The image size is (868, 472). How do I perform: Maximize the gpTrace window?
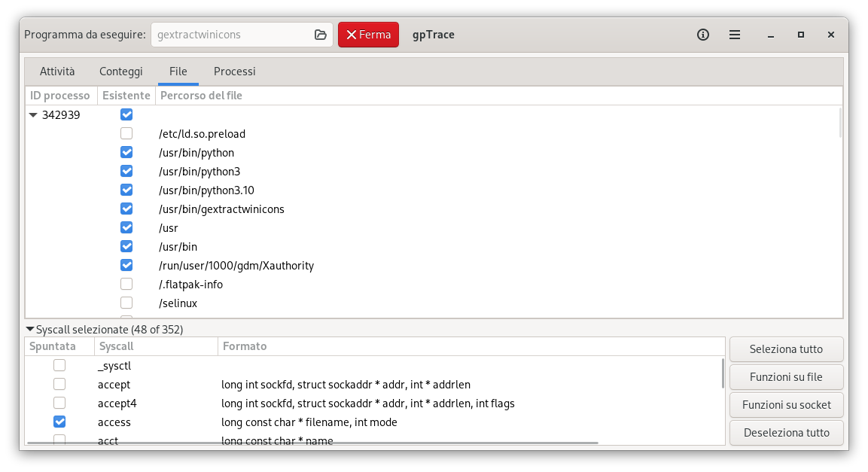click(x=800, y=35)
